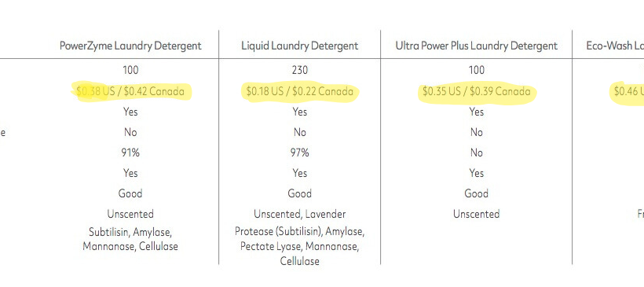Click the 97% value in Liquid Laundry column
The width and height of the screenshot is (644, 287).
click(300, 153)
